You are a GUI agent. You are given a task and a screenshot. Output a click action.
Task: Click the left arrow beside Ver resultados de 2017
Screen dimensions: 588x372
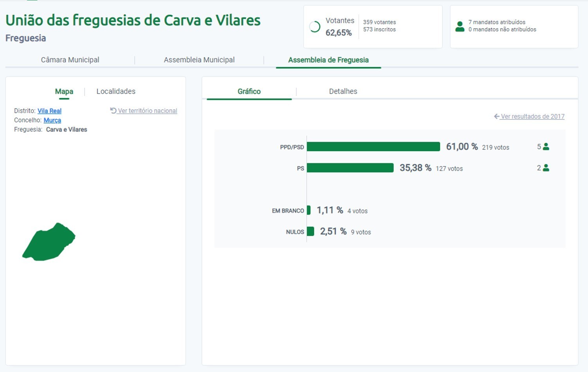(496, 116)
